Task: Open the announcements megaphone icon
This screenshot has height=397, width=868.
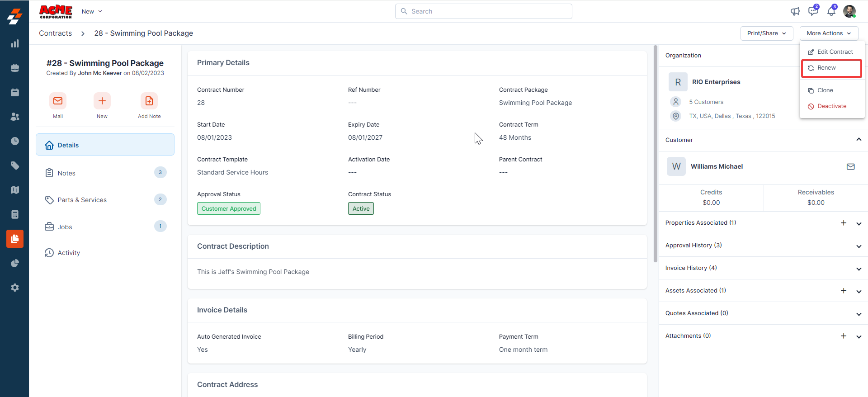Action: coord(795,11)
